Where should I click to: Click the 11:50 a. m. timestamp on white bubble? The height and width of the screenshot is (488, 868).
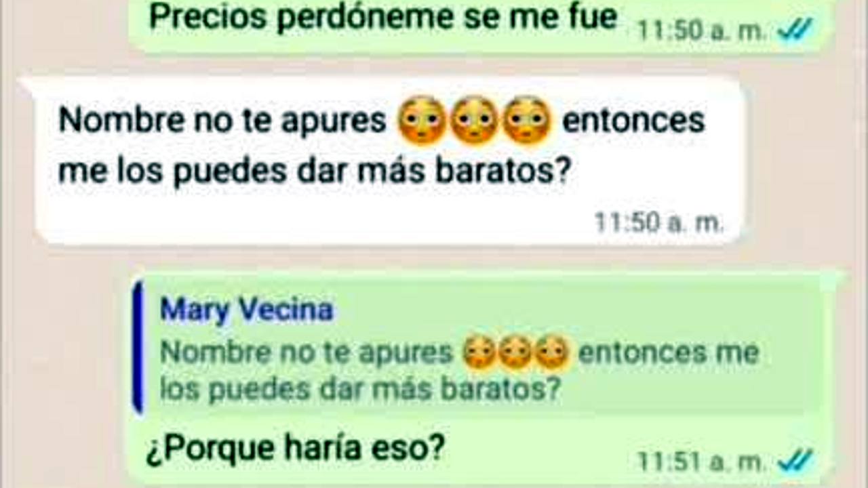point(659,222)
